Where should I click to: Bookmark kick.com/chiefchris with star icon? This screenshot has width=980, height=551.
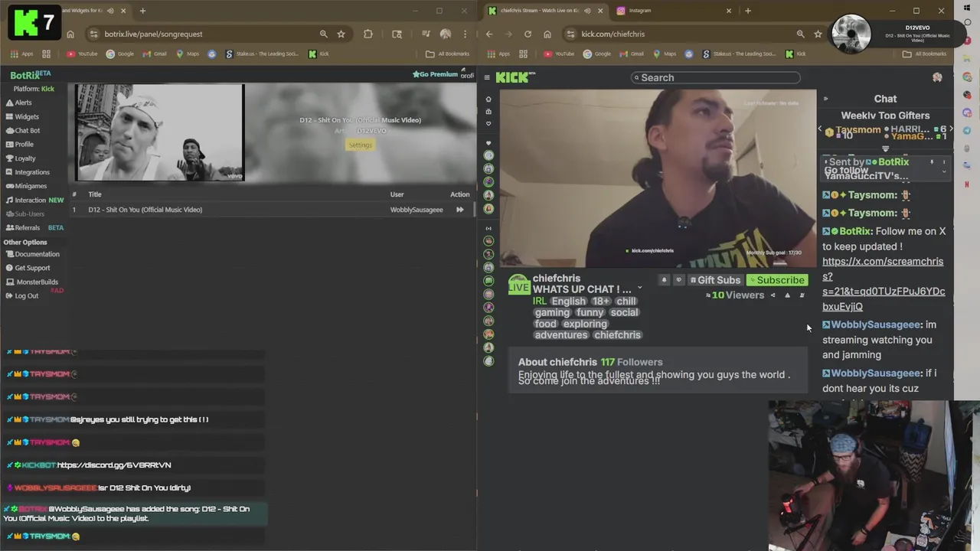(818, 34)
